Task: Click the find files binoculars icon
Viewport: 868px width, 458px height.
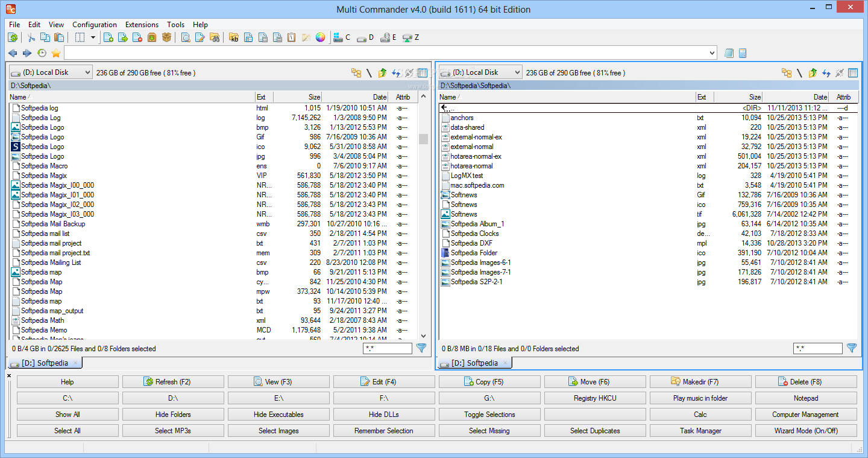Action: click(x=215, y=37)
